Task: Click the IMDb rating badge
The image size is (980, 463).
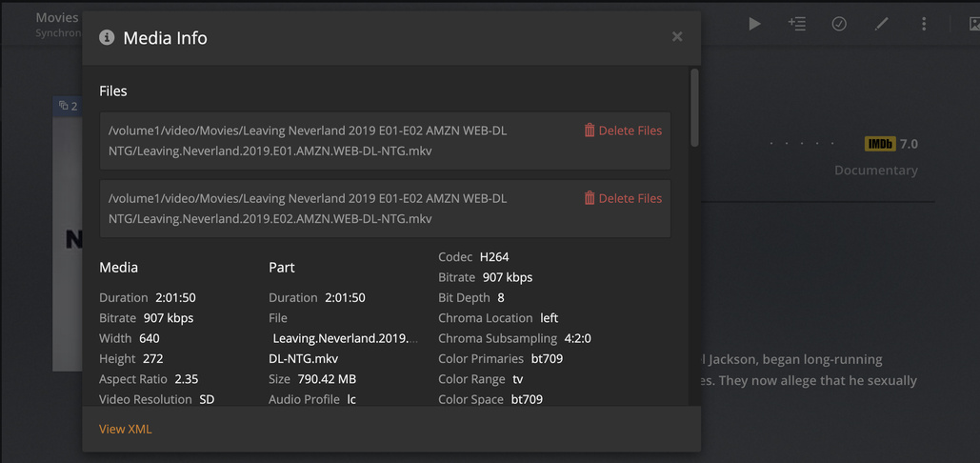Action: coord(880,144)
